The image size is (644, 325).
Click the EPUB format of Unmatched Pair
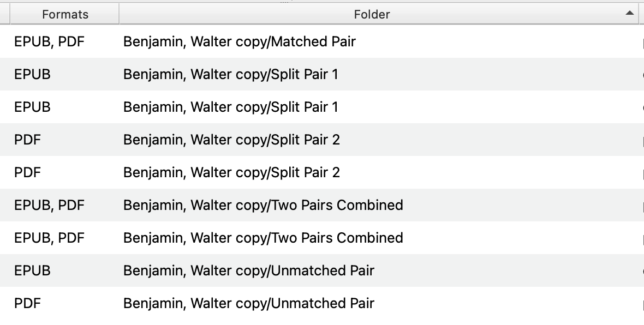tap(32, 270)
